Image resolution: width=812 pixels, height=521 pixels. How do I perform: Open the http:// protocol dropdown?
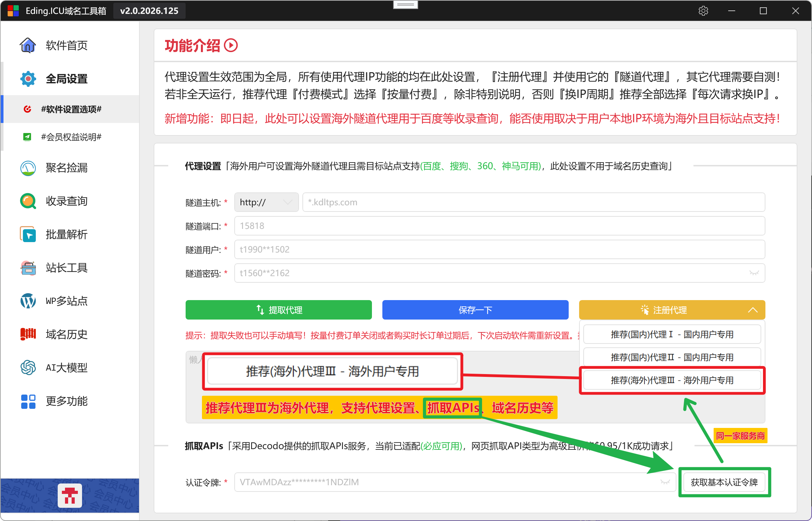pos(266,202)
